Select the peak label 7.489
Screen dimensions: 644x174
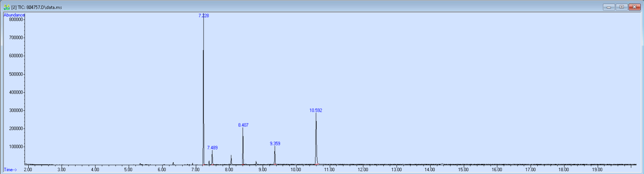coord(212,148)
